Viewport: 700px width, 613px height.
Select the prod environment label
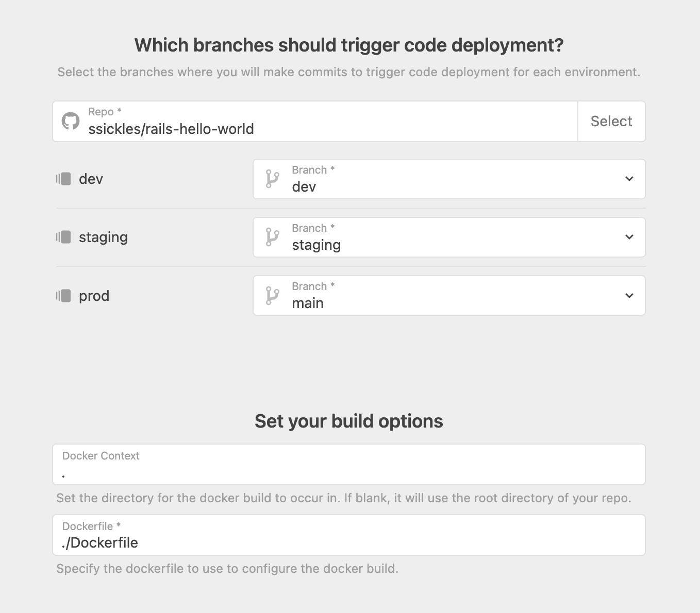pos(94,295)
